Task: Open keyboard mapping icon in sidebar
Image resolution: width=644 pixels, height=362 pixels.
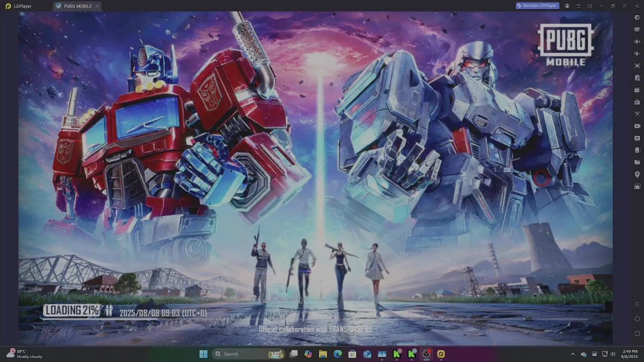Action: tap(637, 30)
